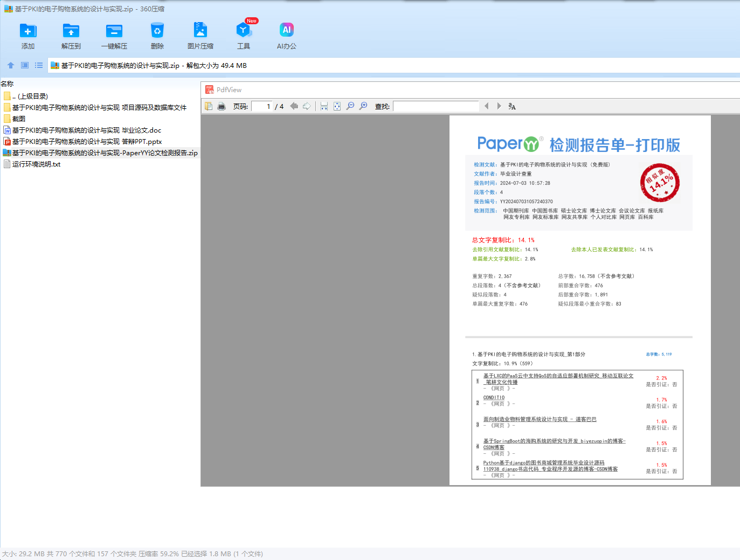Image resolution: width=740 pixels, height=560 pixels.
Task: Click the copy icon in the PdfView toolbar
Action: click(x=209, y=106)
